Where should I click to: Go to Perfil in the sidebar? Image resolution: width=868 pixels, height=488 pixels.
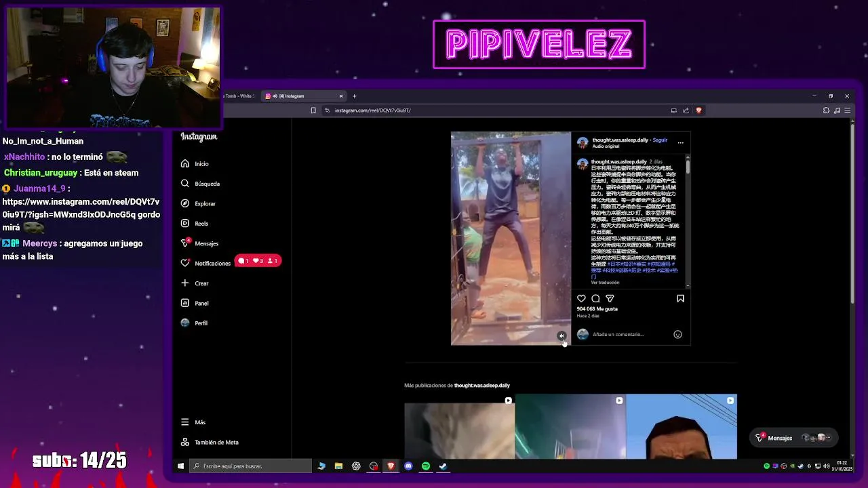[194, 323]
